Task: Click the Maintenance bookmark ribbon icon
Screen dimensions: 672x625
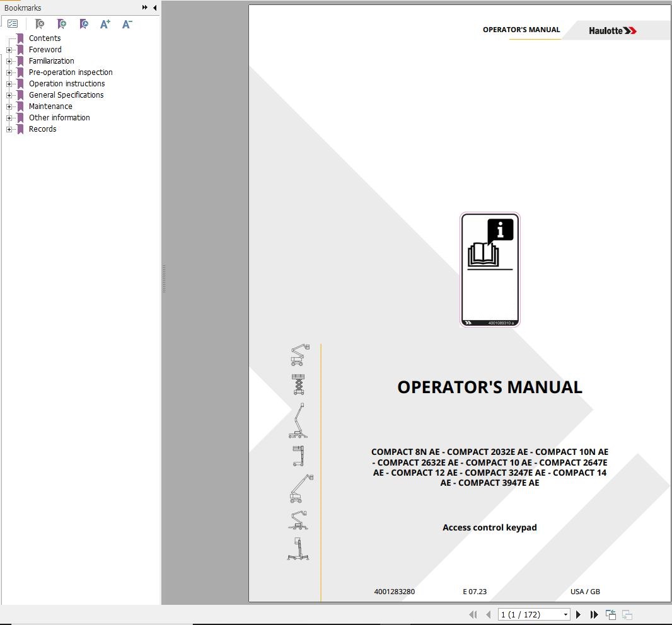Action: 20,106
